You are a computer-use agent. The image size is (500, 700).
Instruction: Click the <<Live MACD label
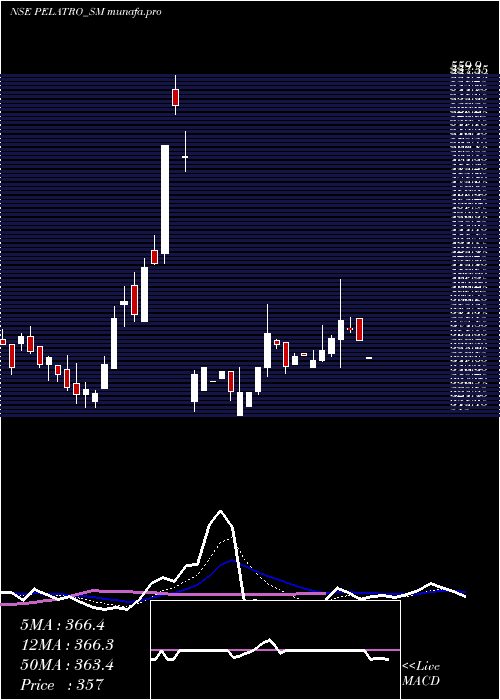421,673
